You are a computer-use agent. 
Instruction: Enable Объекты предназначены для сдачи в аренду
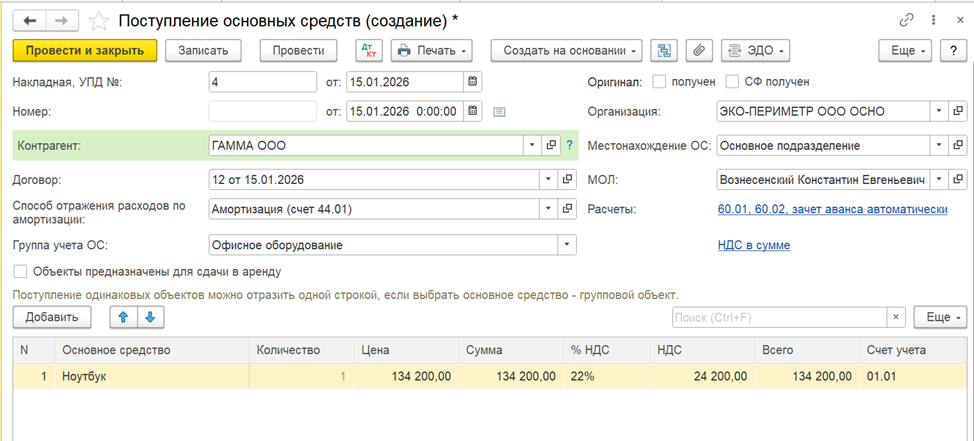[21, 271]
